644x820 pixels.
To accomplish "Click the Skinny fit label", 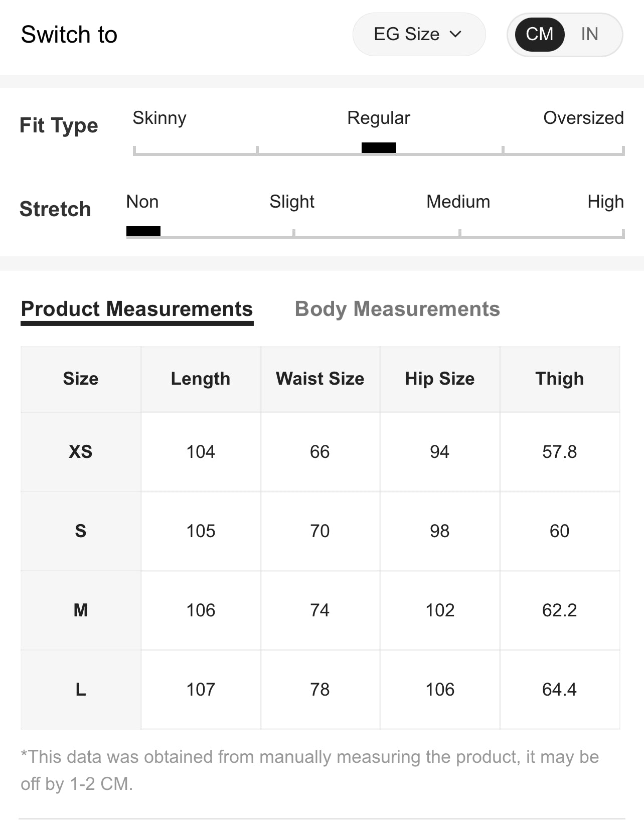I will (x=159, y=118).
